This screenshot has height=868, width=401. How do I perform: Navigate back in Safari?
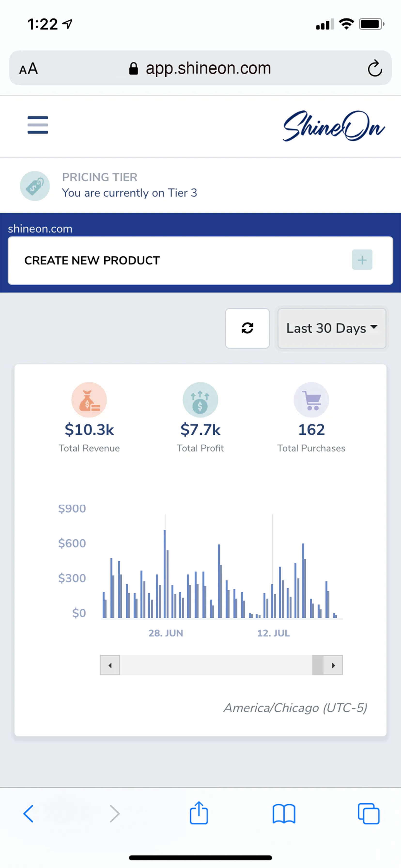coord(29,814)
